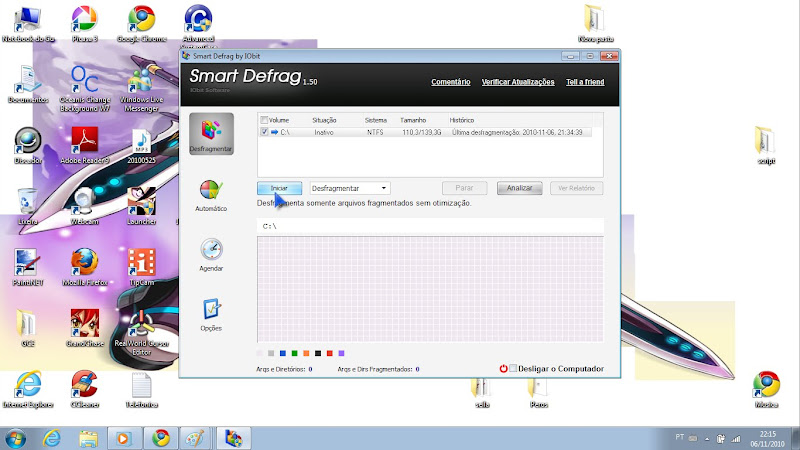The width and height of the screenshot is (800, 450).
Task: Uncheck the C:\ drive checkbox
Action: click(x=264, y=132)
